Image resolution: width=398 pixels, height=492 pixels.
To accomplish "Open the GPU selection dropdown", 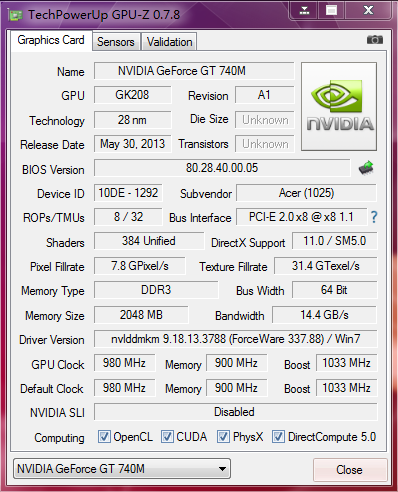I will pos(122,469).
